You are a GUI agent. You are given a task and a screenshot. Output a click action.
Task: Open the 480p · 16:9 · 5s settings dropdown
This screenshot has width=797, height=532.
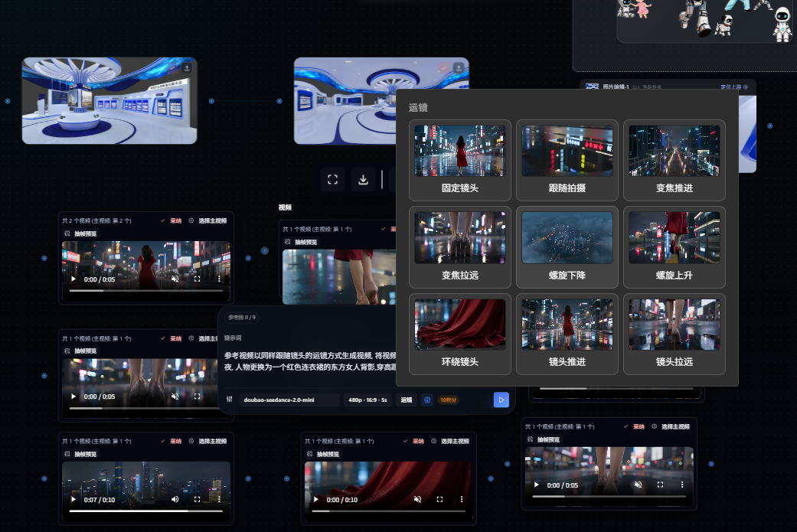367,400
